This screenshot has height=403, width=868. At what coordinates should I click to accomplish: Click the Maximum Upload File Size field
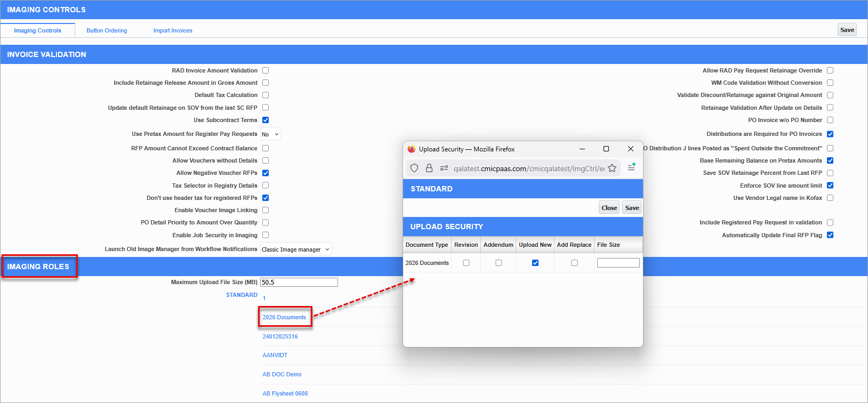(x=299, y=283)
